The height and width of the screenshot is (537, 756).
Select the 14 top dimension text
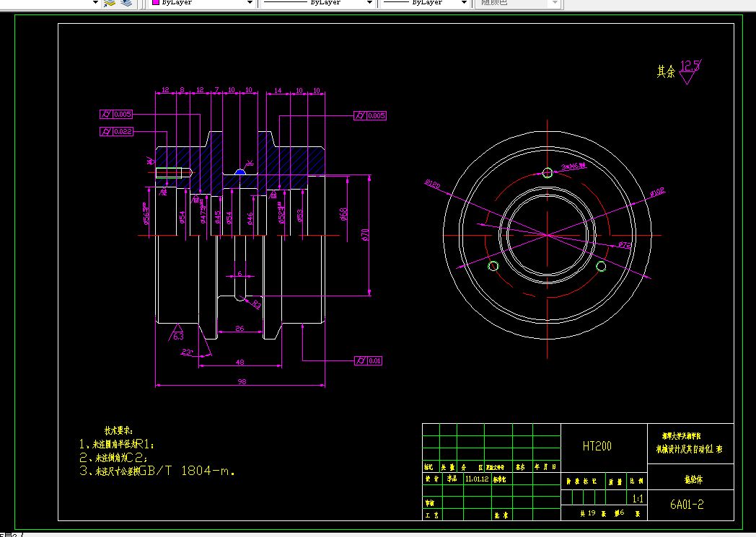278,91
